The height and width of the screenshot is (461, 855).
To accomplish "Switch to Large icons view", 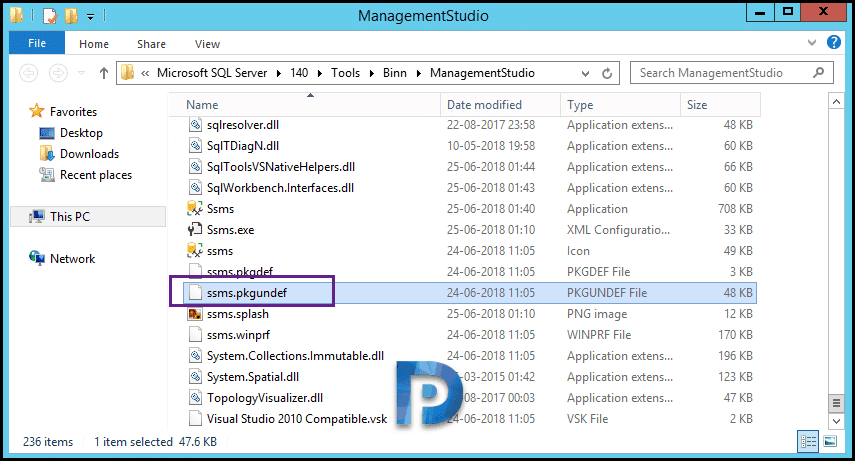I will [x=830, y=441].
